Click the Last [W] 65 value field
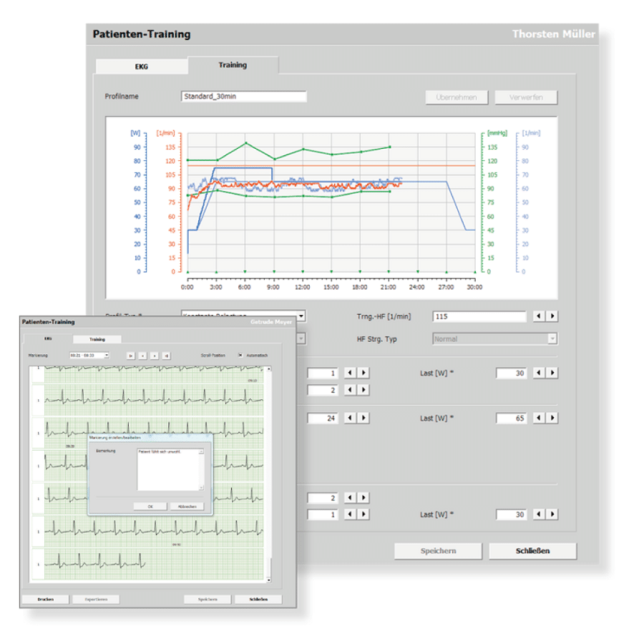This screenshot has height=644, width=644. tap(512, 418)
